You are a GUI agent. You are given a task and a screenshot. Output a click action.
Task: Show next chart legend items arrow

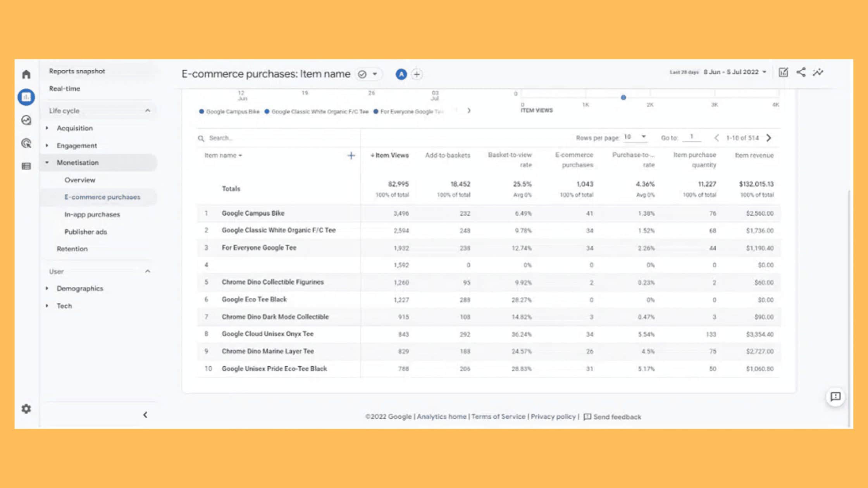click(x=469, y=111)
